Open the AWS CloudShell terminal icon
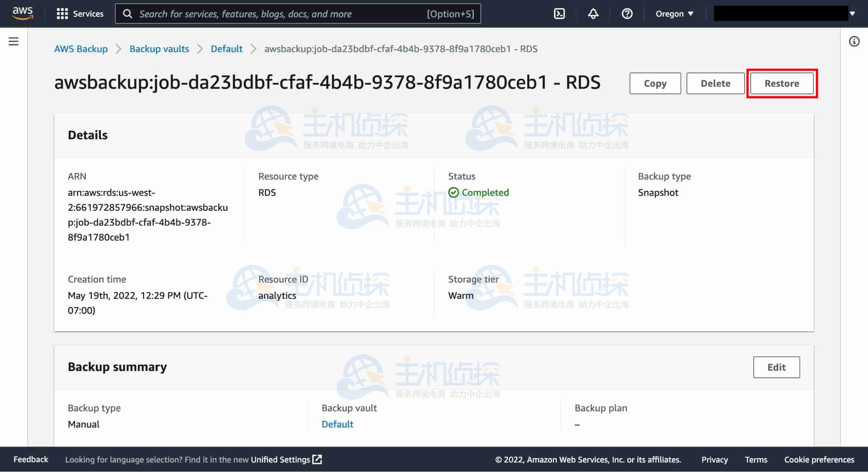 tap(559, 13)
